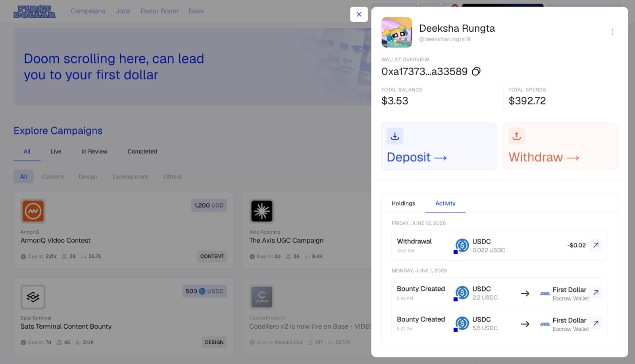Viewport: 635px width, 364px height.
Task: Select the All campaigns status tab
Action: click(27, 151)
